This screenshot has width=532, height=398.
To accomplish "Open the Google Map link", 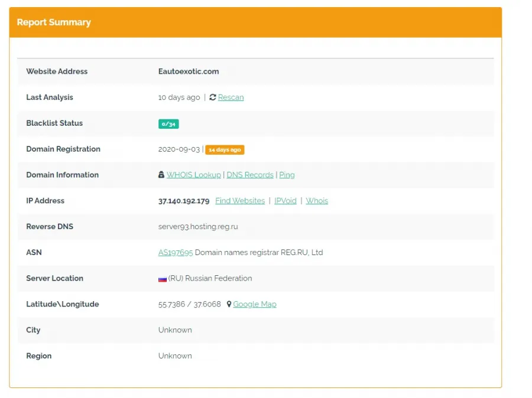I will (255, 304).
